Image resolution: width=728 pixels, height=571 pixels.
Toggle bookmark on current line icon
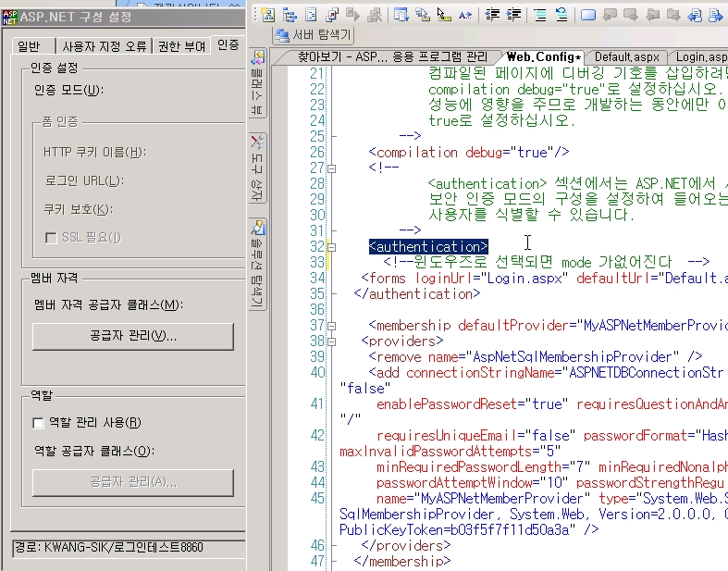coord(588,15)
